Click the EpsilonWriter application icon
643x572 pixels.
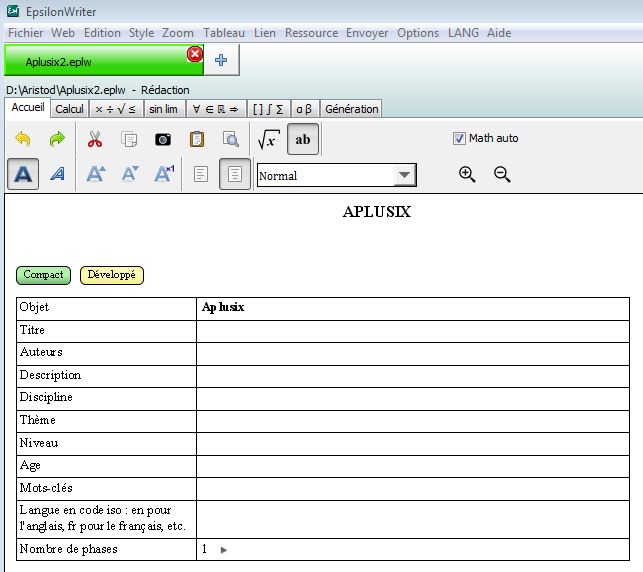click(13, 11)
